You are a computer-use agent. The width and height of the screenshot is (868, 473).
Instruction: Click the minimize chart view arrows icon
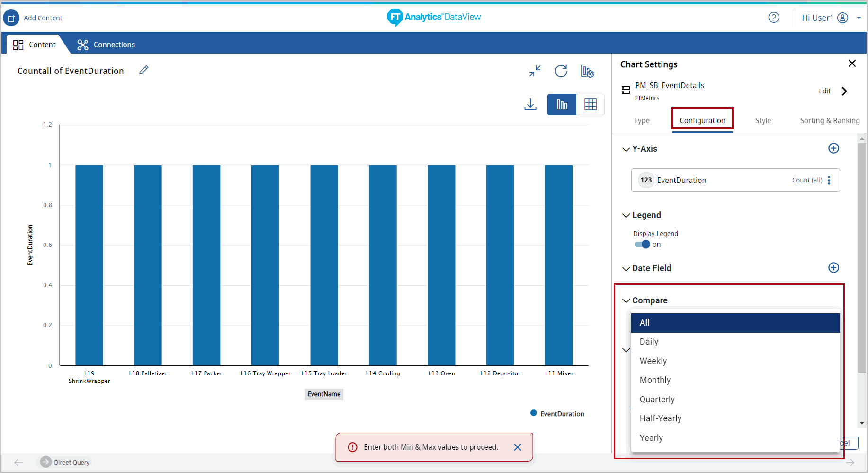[x=535, y=71]
